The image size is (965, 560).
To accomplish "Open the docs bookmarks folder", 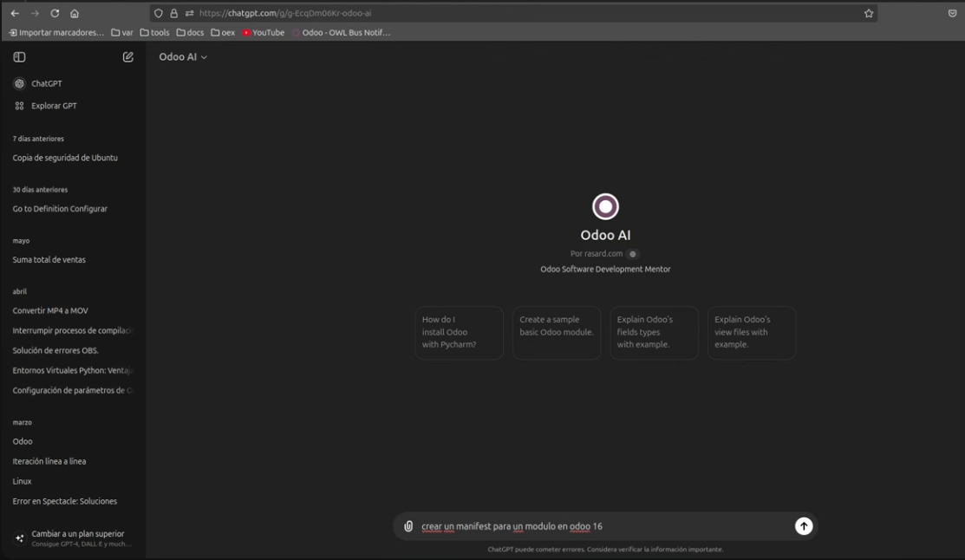I will point(190,33).
